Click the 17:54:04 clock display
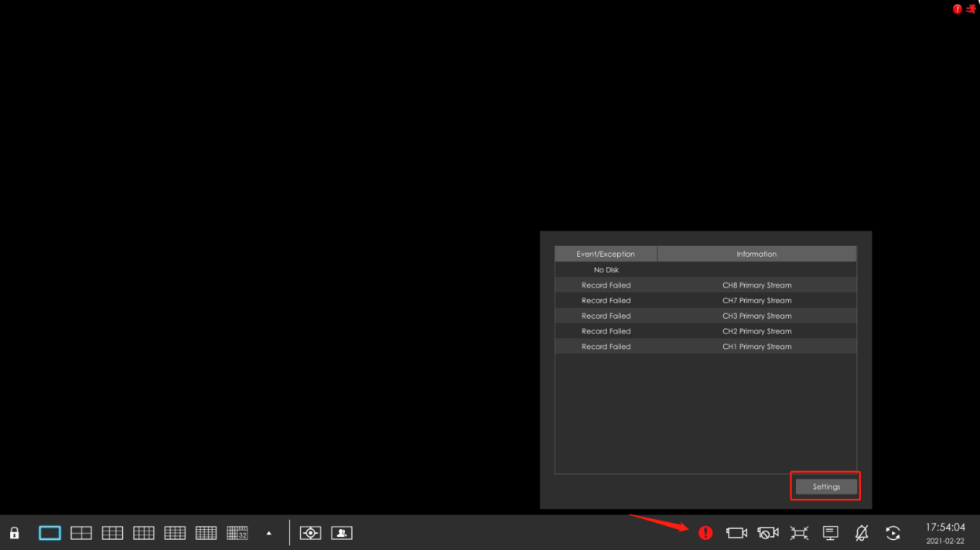This screenshot has width=980, height=550. tap(945, 528)
